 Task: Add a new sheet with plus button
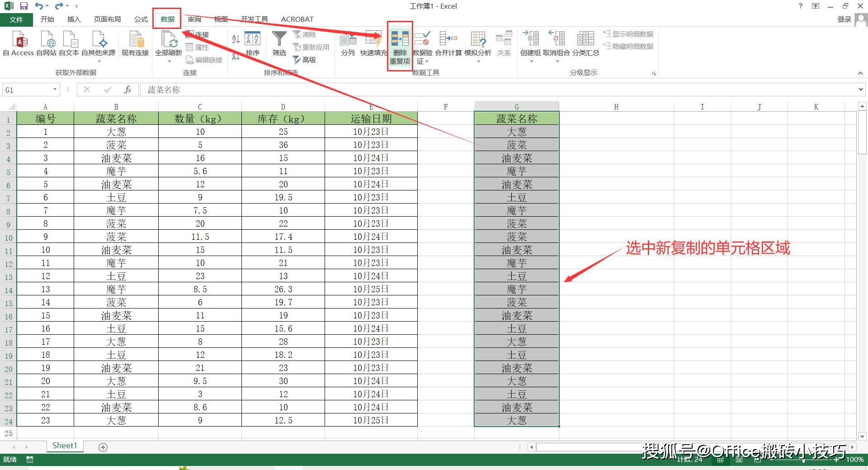click(x=103, y=447)
